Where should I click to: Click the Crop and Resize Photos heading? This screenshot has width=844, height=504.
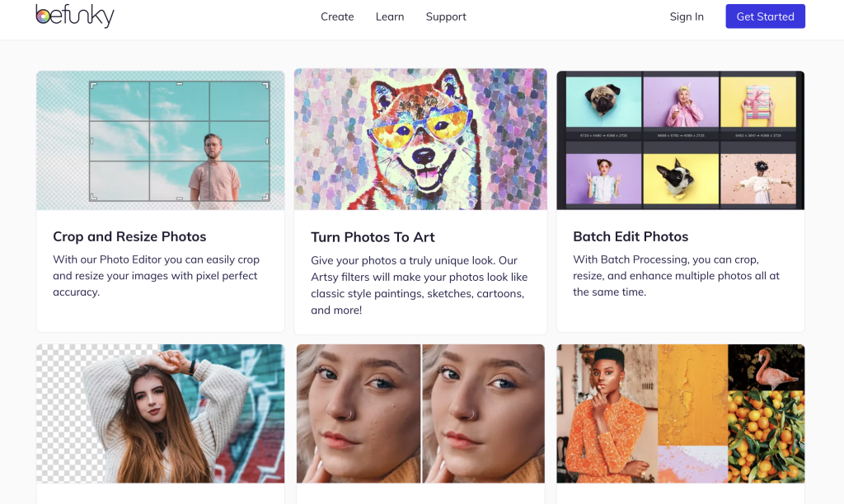(129, 236)
